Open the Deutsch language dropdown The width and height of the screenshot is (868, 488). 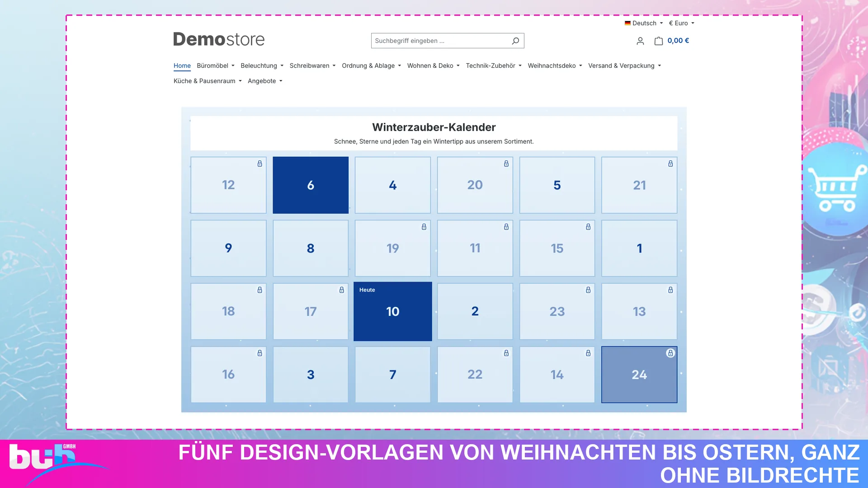tap(644, 23)
